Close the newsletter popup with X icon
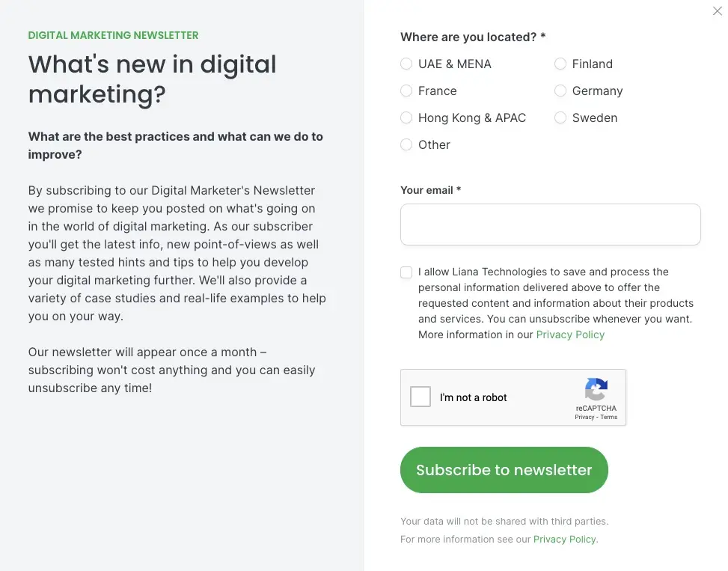728x571 pixels. click(717, 11)
